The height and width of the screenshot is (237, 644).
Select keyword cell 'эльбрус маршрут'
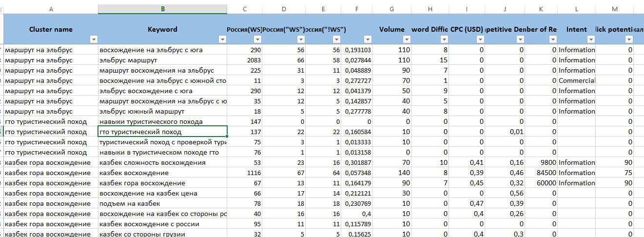(x=162, y=60)
